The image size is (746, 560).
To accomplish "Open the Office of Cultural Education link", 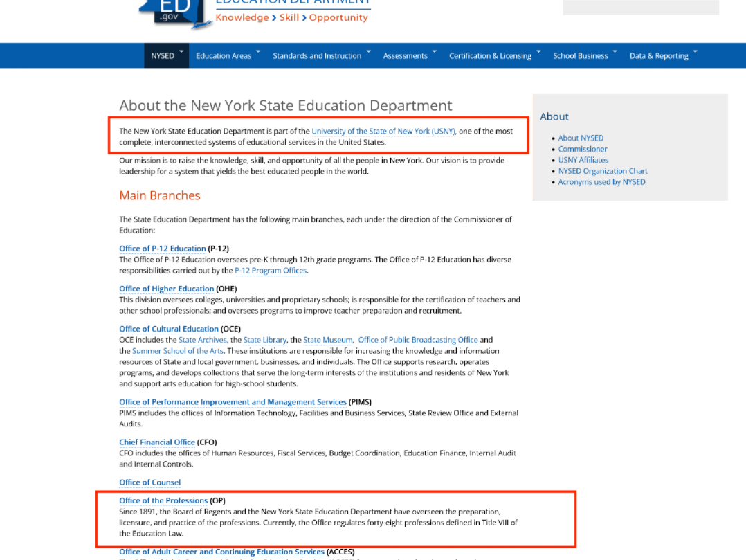I will point(169,329).
